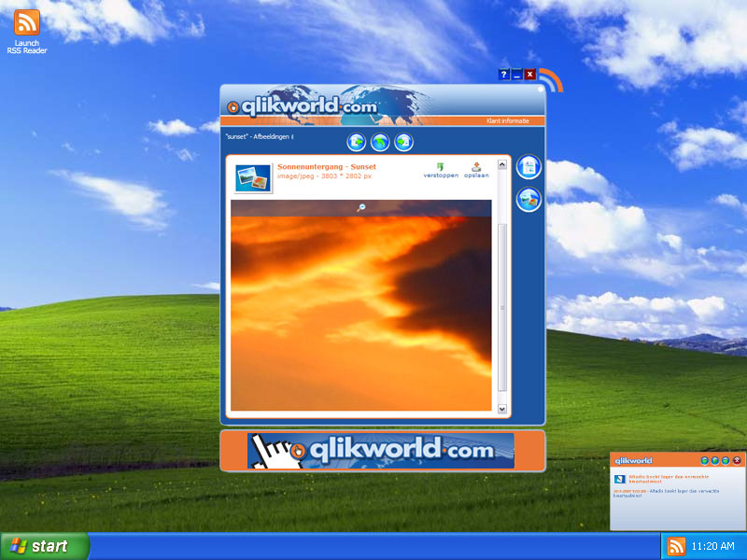This screenshot has height=560, width=747.
Task: Click the scroll down arrow of the image panel
Action: pos(502,409)
